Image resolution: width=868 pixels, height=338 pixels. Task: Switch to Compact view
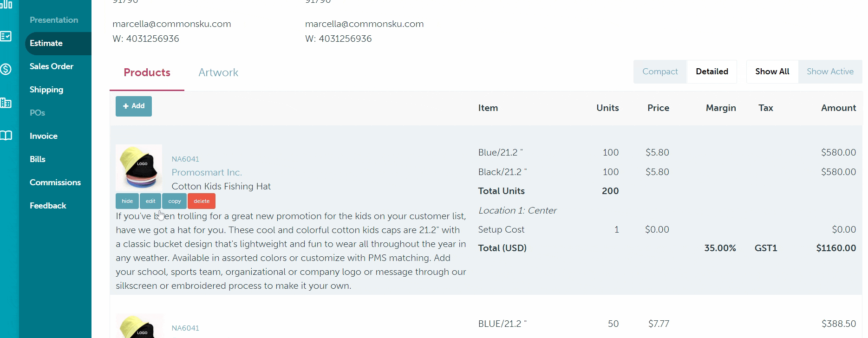pyautogui.click(x=660, y=71)
